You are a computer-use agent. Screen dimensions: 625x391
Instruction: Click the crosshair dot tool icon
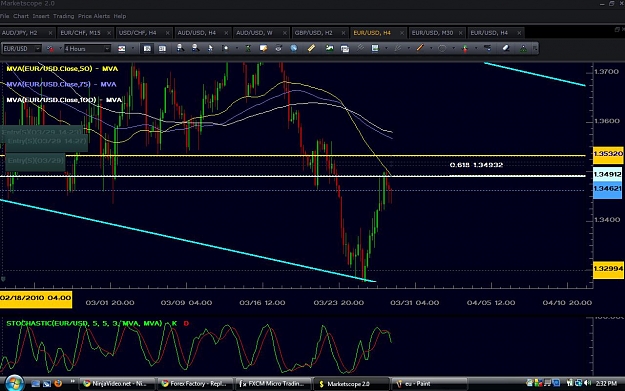(225, 48)
